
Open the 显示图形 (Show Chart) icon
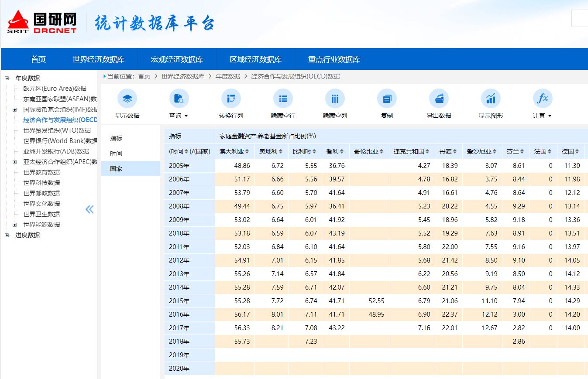click(x=490, y=104)
